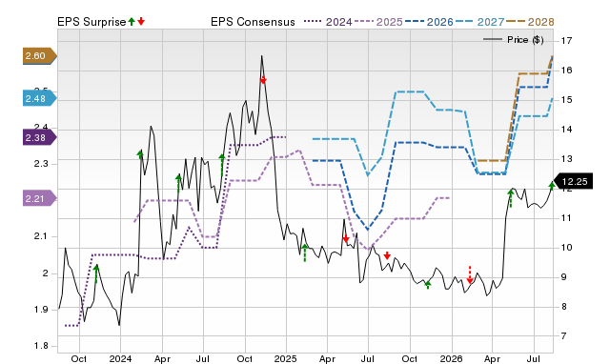Click the 12.25 current price label
The width and height of the screenshot is (610, 364).
pyautogui.click(x=572, y=182)
